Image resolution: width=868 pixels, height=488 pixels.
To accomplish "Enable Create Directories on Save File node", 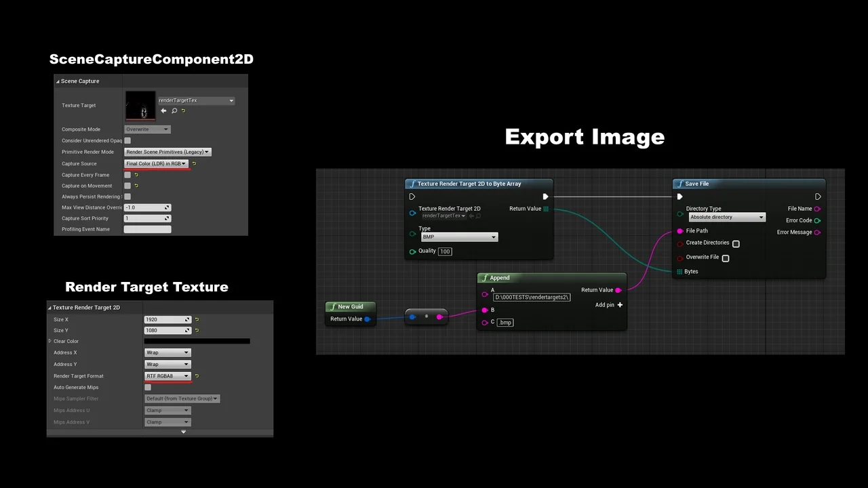I will [736, 243].
